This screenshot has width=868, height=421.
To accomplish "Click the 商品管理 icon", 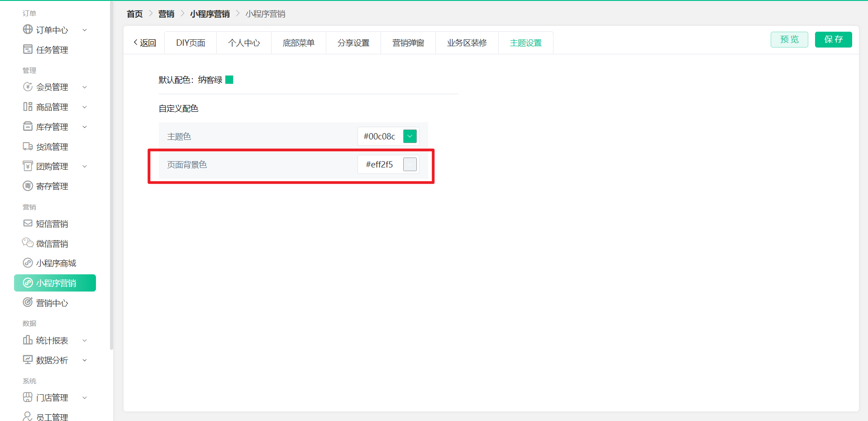I will tap(28, 106).
